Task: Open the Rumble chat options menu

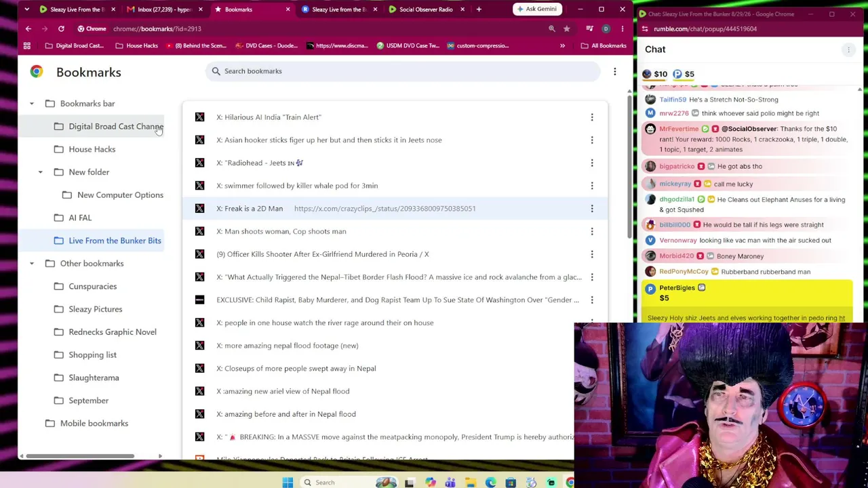Action: [x=848, y=49]
